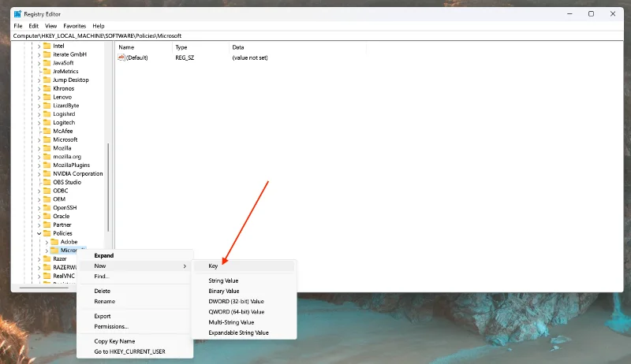Click the LizardByte folder icon
This screenshot has height=364, width=631.
click(x=47, y=106)
